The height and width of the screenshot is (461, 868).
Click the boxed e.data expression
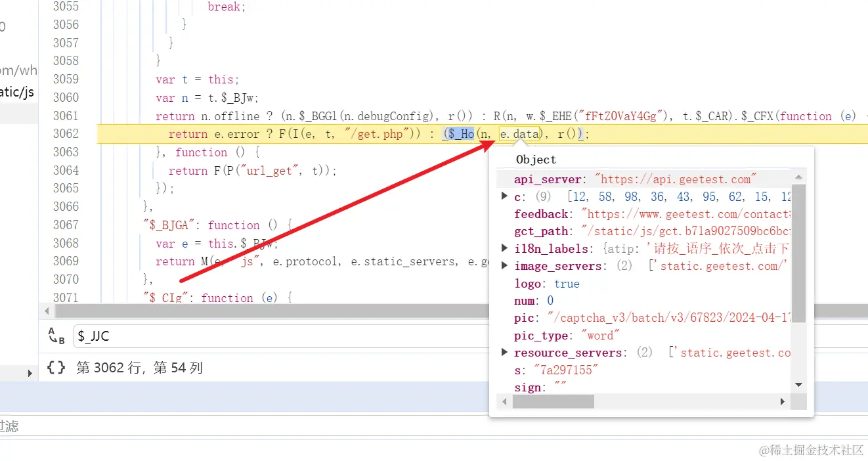click(519, 134)
